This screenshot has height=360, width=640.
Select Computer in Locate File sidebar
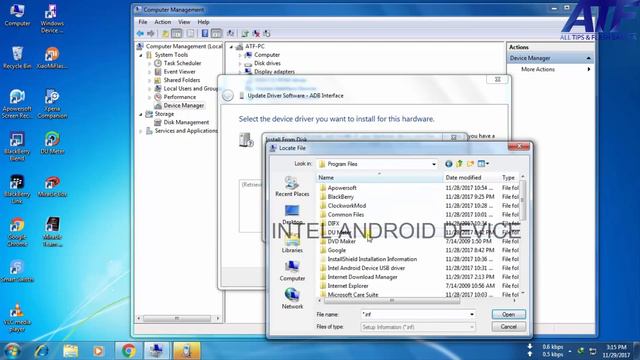292,271
